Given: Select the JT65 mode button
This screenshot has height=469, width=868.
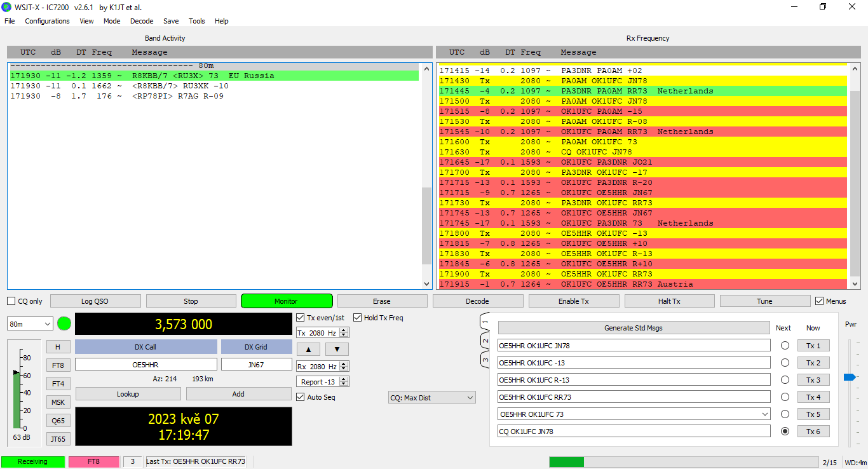Looking at the screenshot, I should 58,438.
